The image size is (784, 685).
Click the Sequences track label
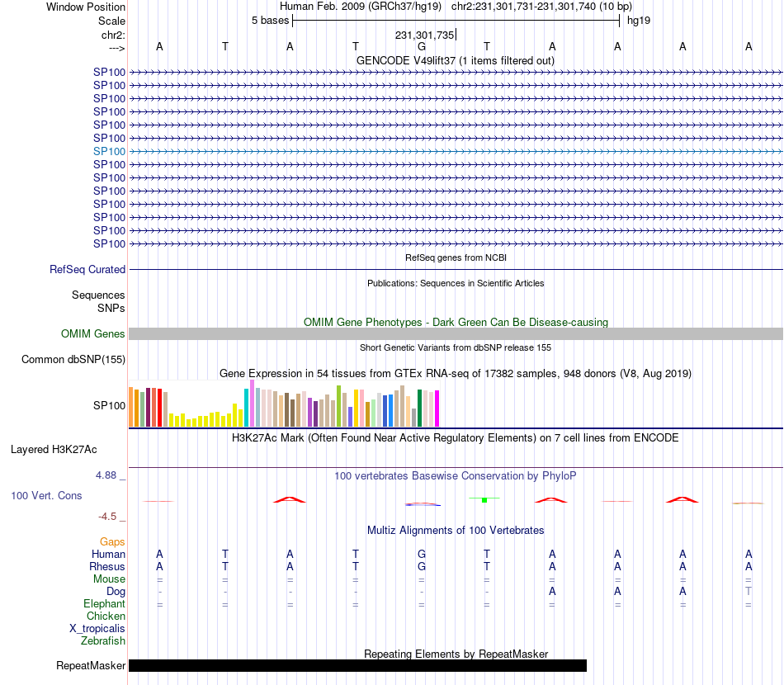click(x=98, y=295)
